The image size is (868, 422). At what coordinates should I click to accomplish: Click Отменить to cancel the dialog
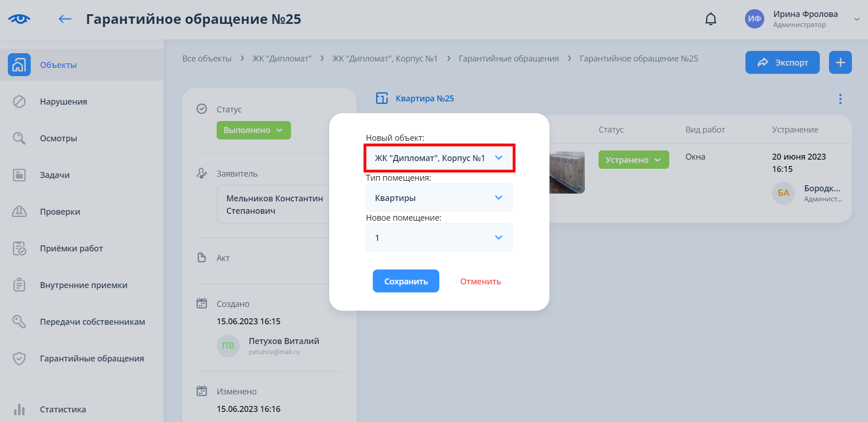[x=481, y=281]
